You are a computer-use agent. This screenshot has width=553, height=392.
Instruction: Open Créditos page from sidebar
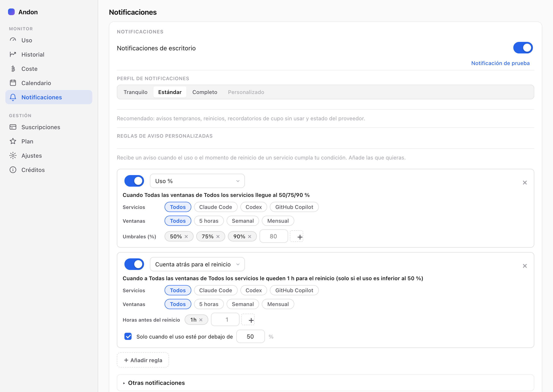click(49, 170)
